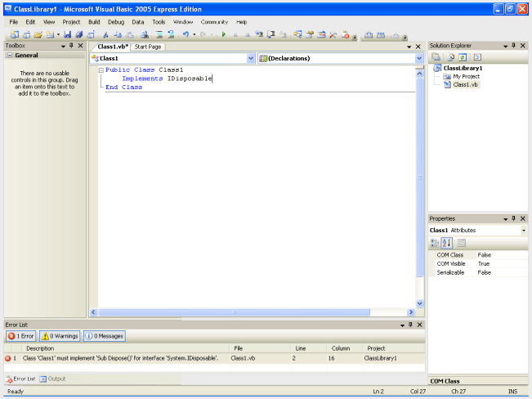Click the Undo toolbar icon
This screenshot has width=532, height=399.
[186, 35]
